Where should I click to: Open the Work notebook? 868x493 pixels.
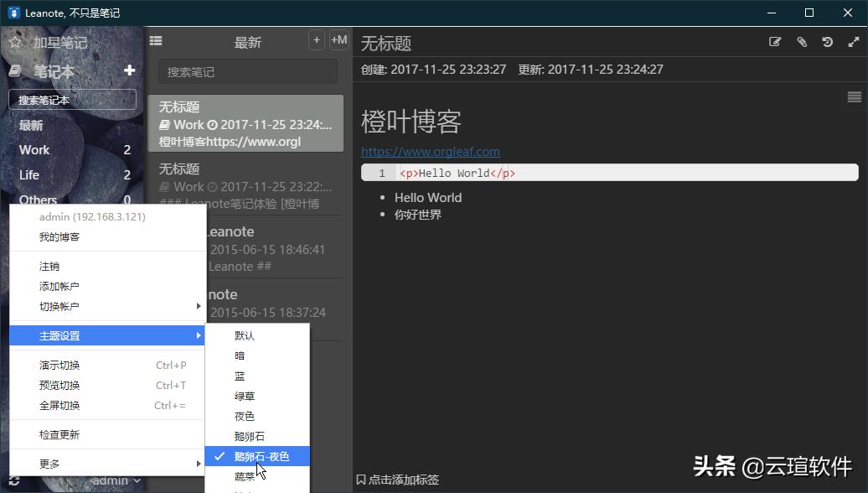click(x=34, y=149)
